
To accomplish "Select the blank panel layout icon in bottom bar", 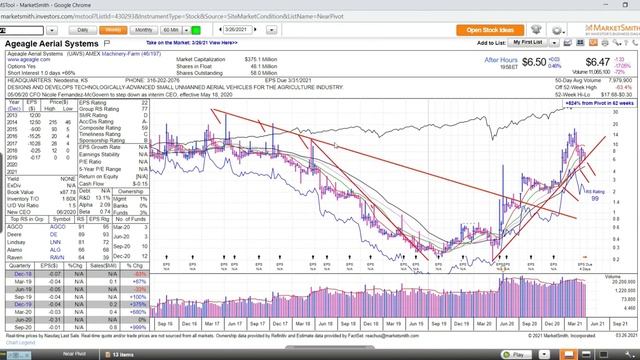I will pos(604,354).
